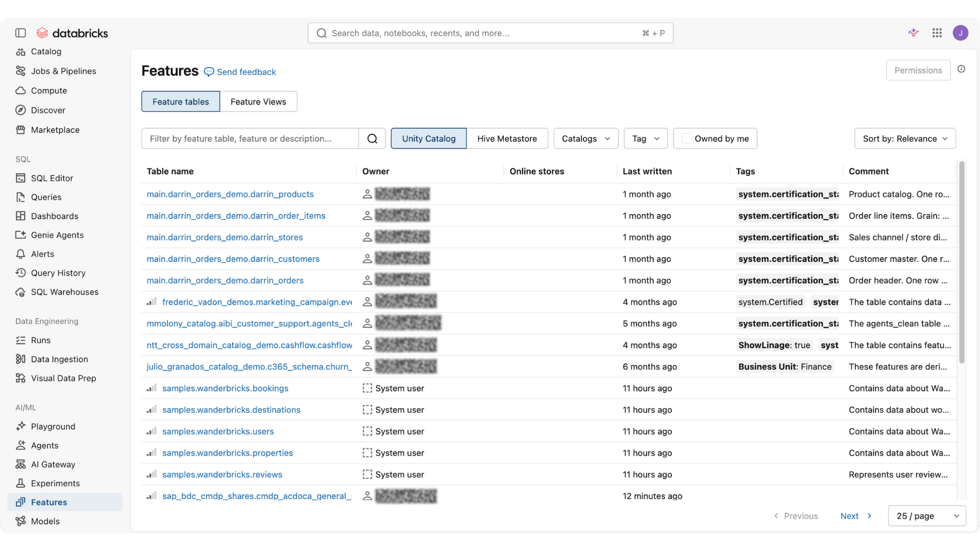The width and height of the screenshot is (980, 551).
Task: Open Queries icon in sidebar
Action: click(x=20, y=197)
